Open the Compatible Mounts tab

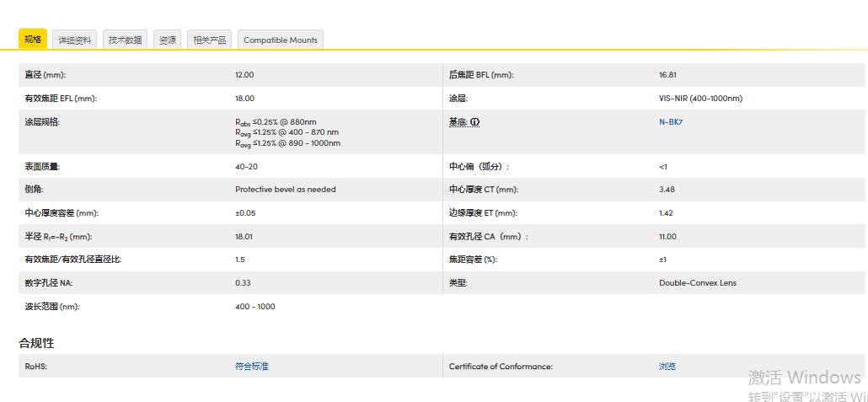(281, 40)
